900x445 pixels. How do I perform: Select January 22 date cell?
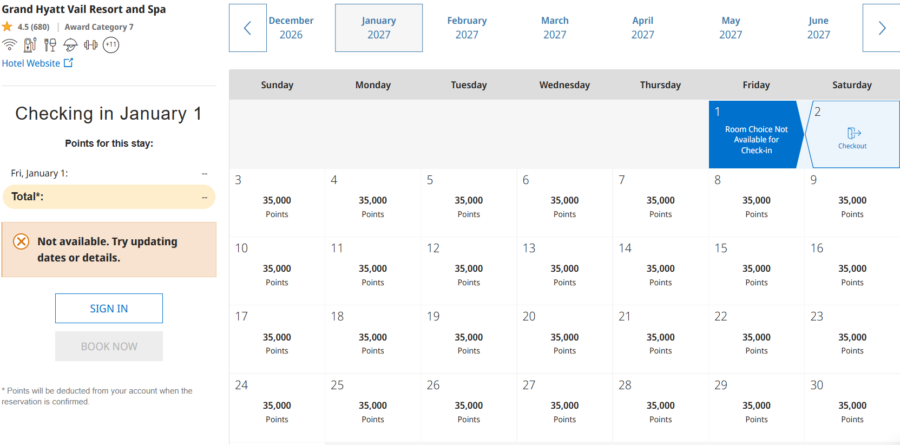756,339
